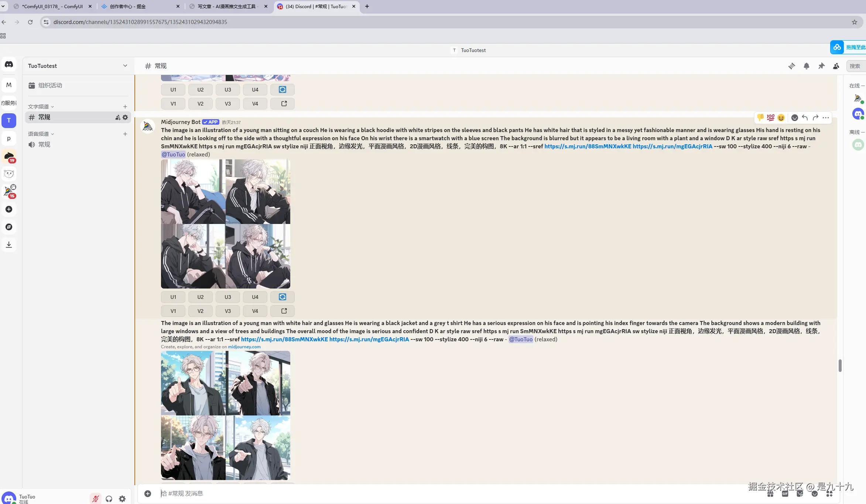
Task: Open the Explore Discoverable Servers compass icon
Action: (9, 227)
